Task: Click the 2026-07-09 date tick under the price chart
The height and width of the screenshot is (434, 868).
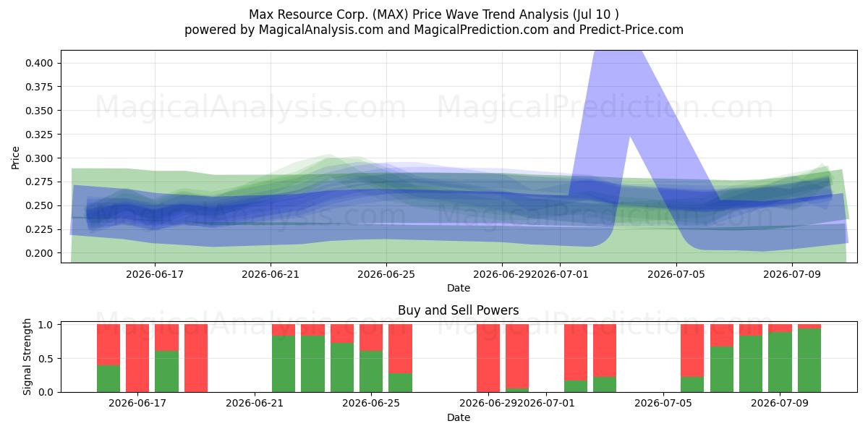Action: pyautogui.click(x=792, y=274)
